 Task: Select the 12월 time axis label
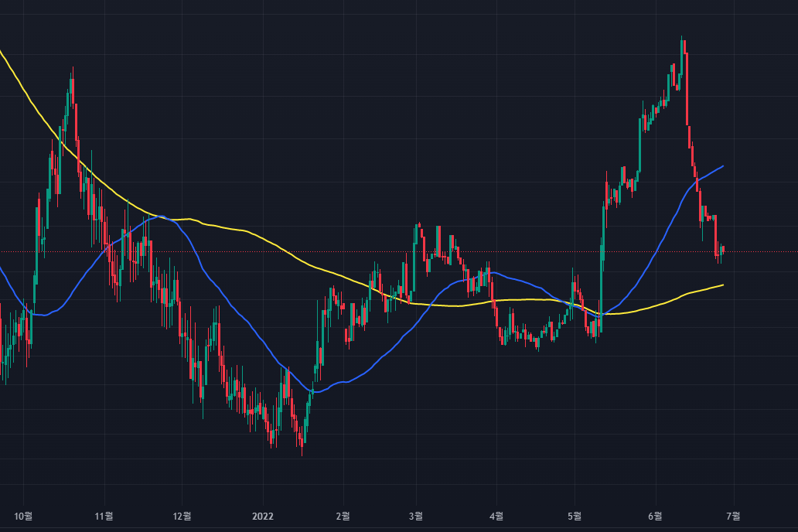pyautogui.click(x=182, y=517)
